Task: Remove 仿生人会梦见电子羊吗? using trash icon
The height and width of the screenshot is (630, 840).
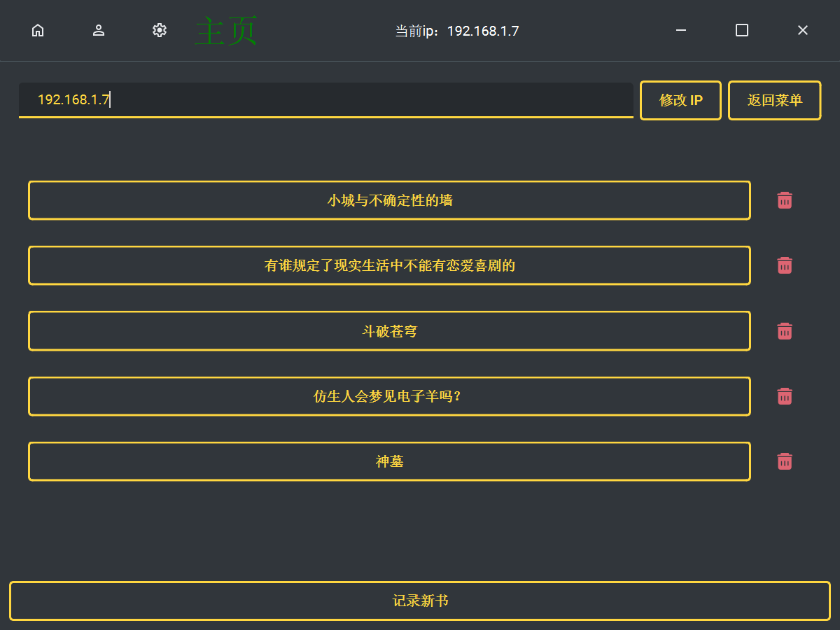Action: click(x=785, y=396)
